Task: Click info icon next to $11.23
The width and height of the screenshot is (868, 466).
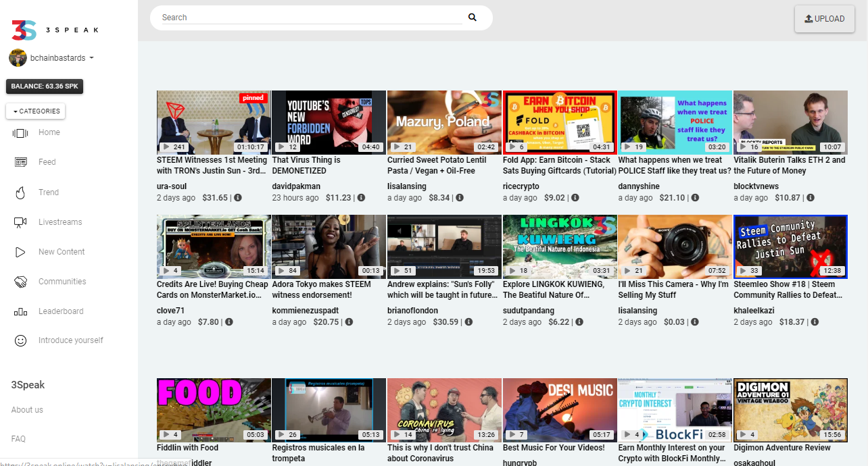Action: click(361, 198)
